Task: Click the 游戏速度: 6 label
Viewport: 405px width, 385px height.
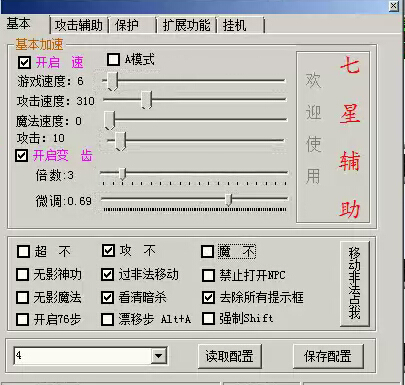Action: point(50,81)
